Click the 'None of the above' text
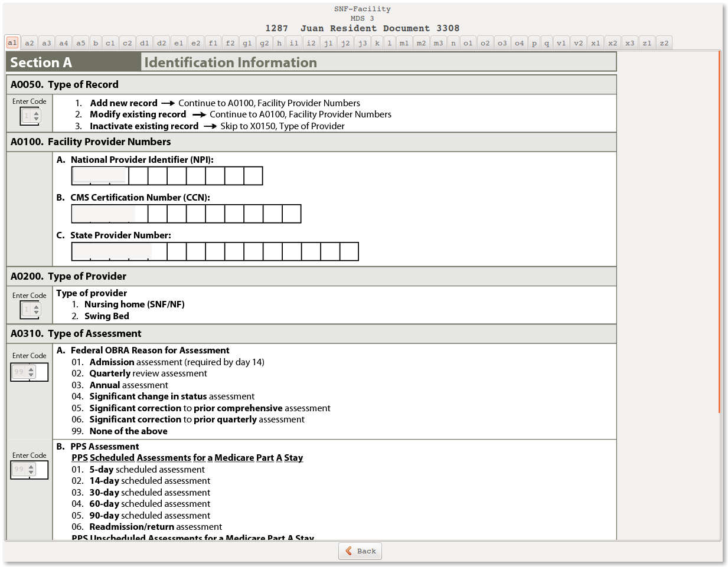The width and height of the screenshot is (728, 567). click(x=129, y=431)
